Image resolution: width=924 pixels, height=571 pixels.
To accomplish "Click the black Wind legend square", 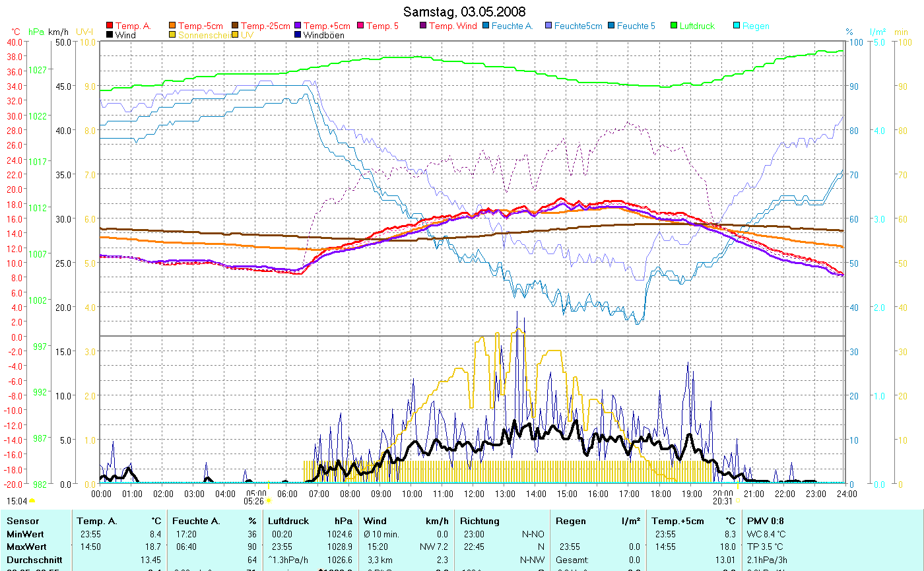I will tap(110, 35).
